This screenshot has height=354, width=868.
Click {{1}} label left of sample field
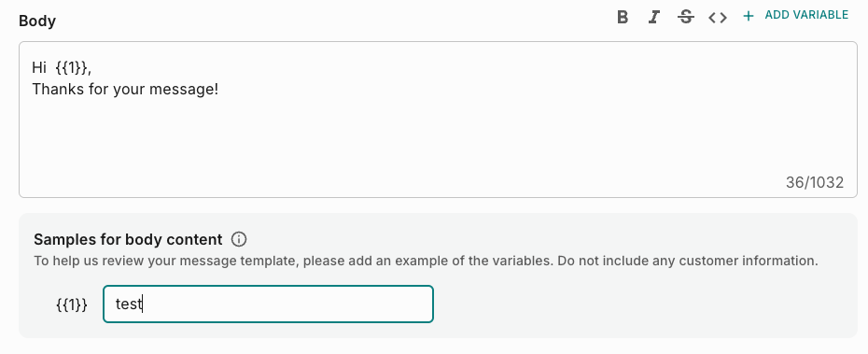tap(72, 304)
